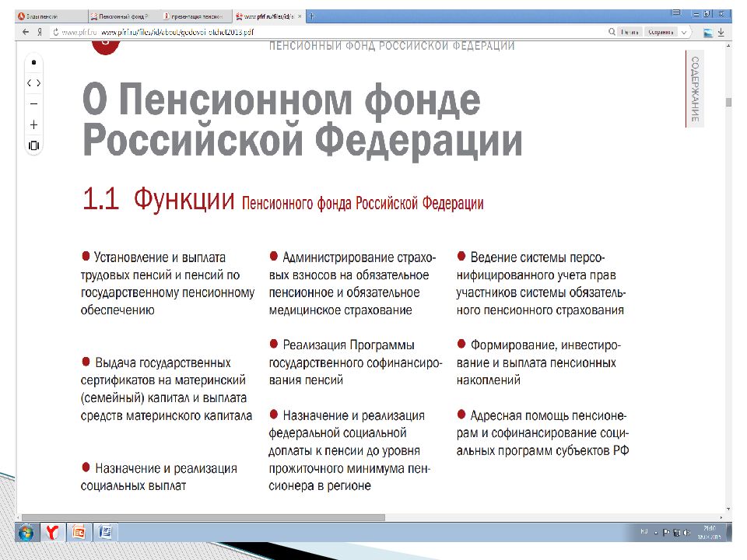Open the 'СОДЕРЖАНИЕ' side tab
Image resolution: width=747 pixels, height=560 pixels.
coord(695,89)
